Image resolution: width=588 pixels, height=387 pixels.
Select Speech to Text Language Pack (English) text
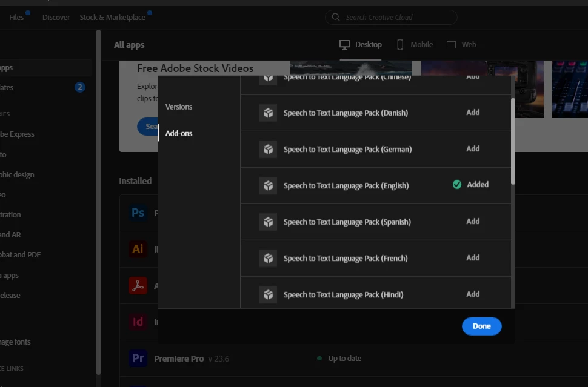(x=346, y=186)
